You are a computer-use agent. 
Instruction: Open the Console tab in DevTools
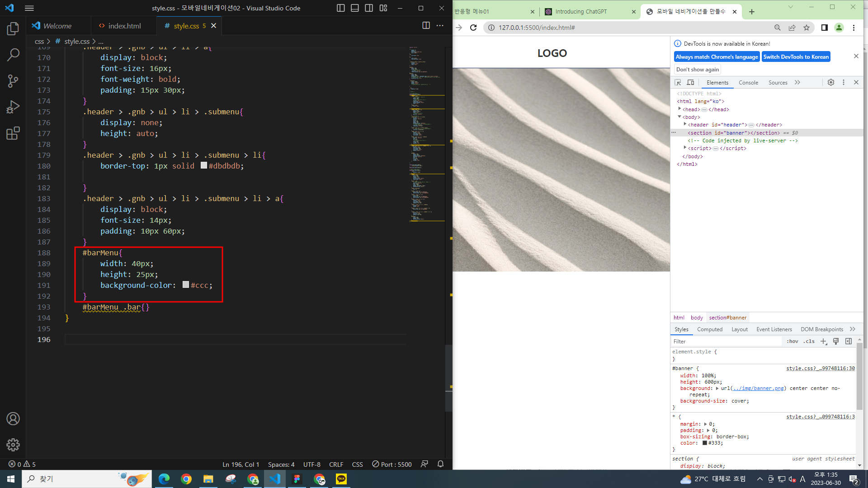coord(748,83)
